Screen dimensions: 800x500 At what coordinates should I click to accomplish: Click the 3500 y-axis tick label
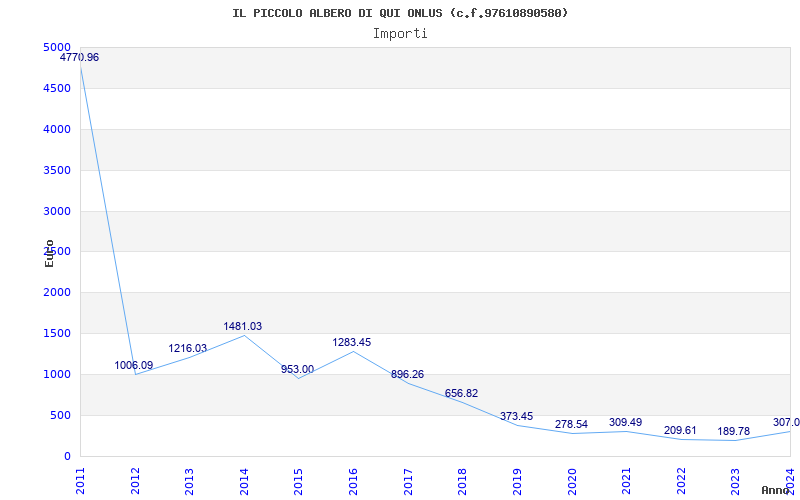(57, 170)
